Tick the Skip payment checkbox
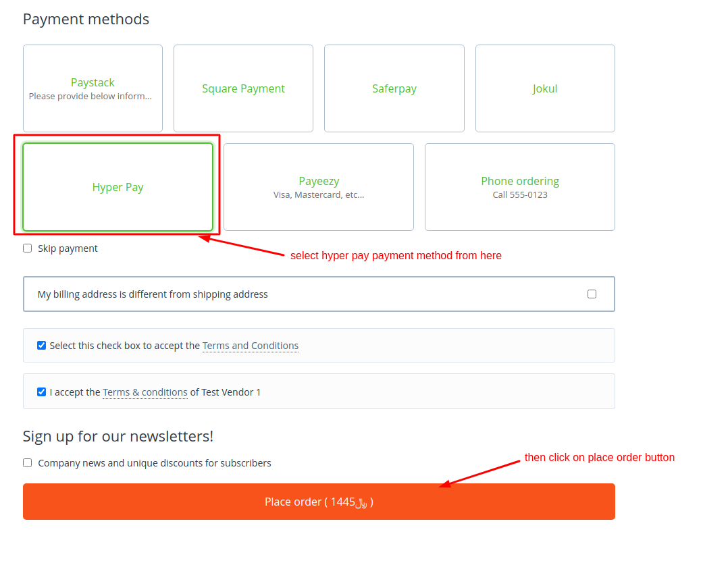728x561 pixels. 28,248
